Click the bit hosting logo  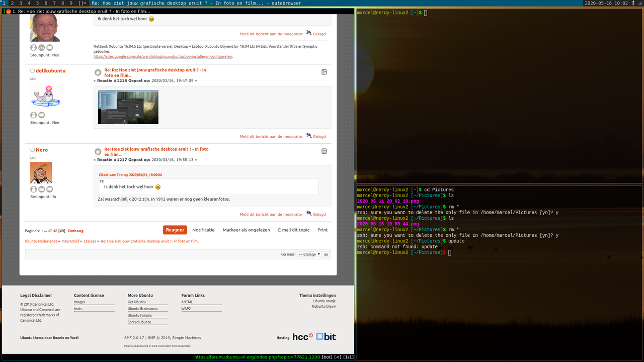click(x=326, y=337)
